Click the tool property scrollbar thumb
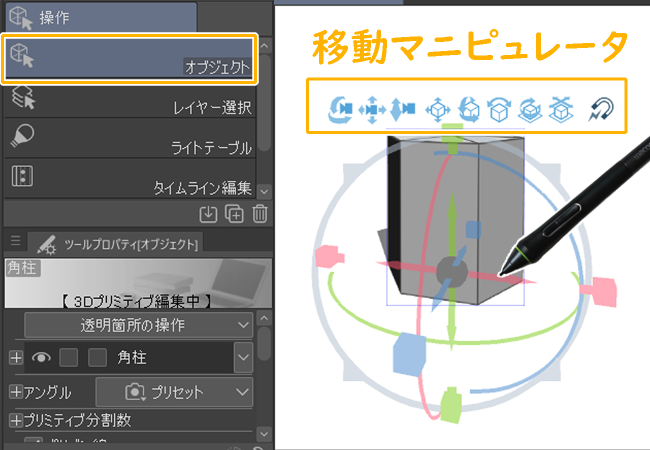650x450 pixels. click(x=264, y=344)
